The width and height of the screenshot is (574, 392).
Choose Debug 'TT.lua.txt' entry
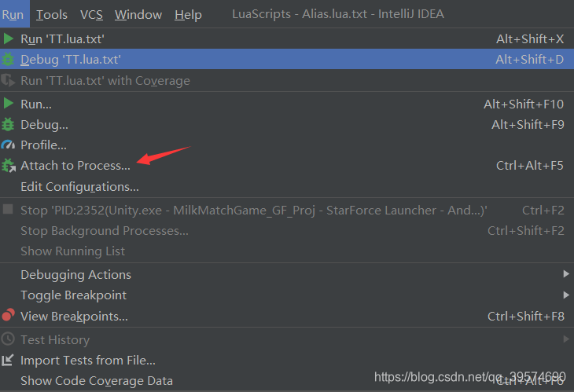[x=287, y=59]
